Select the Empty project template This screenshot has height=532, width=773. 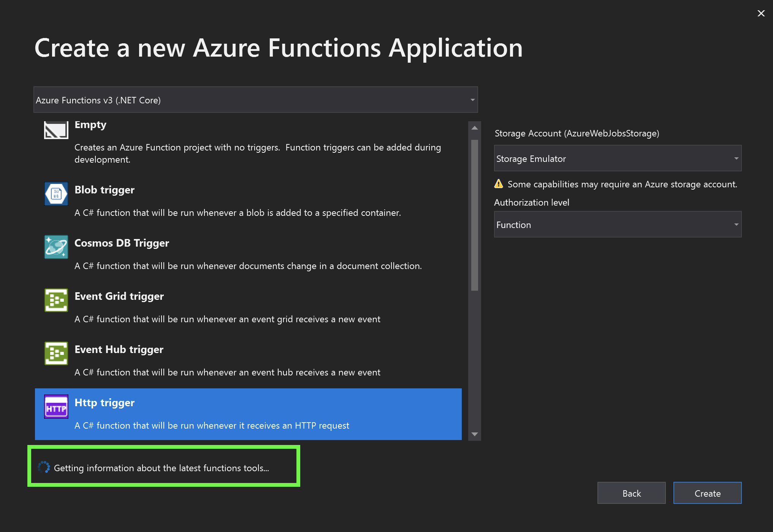[x=90, y=125]
